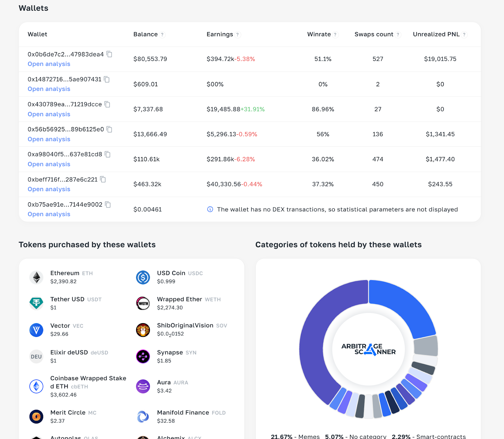The height and width of the screenshot is (439, 504).
Task: Click the Ethereum ETH token icon
Action: coord(36,277)
